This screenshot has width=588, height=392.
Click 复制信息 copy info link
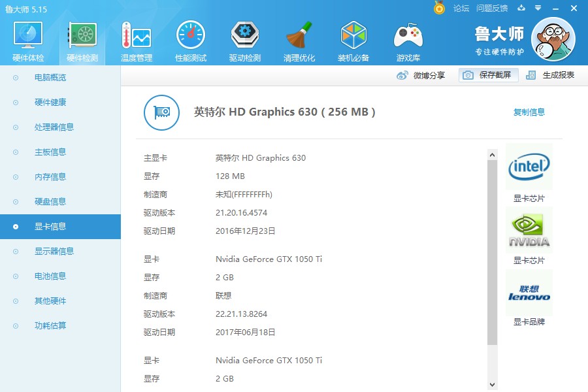click(x=529, y=112)
